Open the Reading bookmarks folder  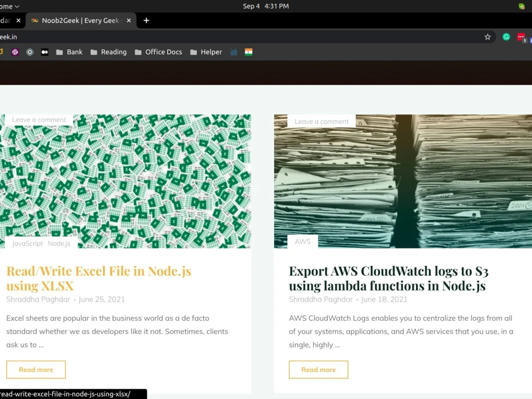pyautogui.click(x=109, y=52)
